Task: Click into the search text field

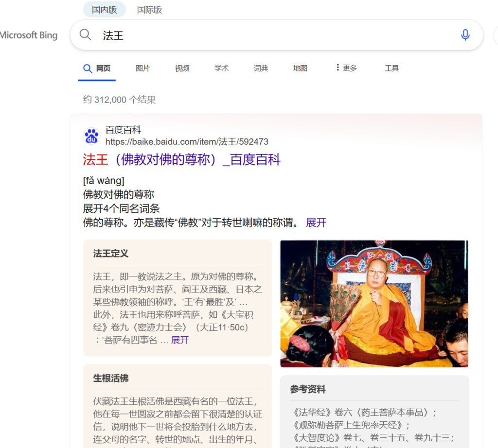Action: (273, 35)
